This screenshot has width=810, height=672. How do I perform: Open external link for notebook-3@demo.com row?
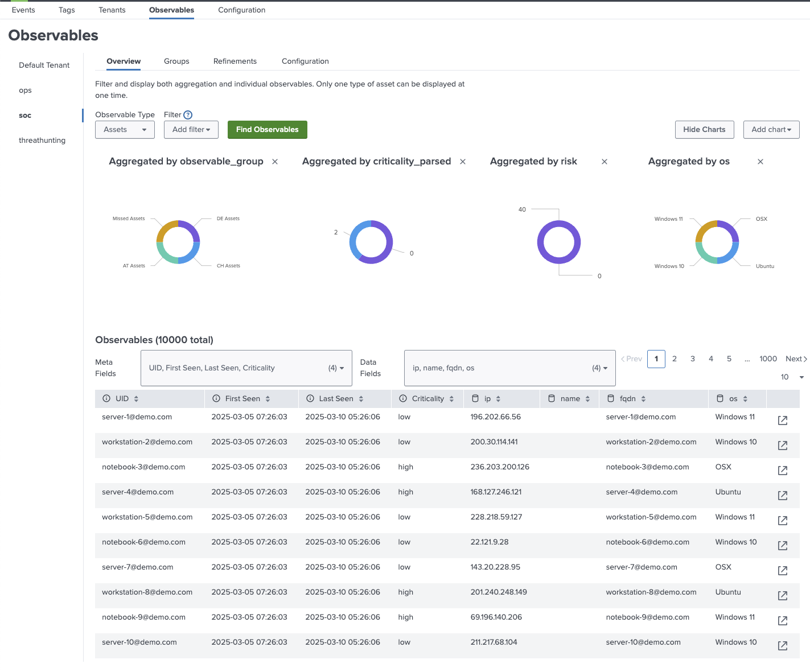pyautogui.click(x=782, y=471)
